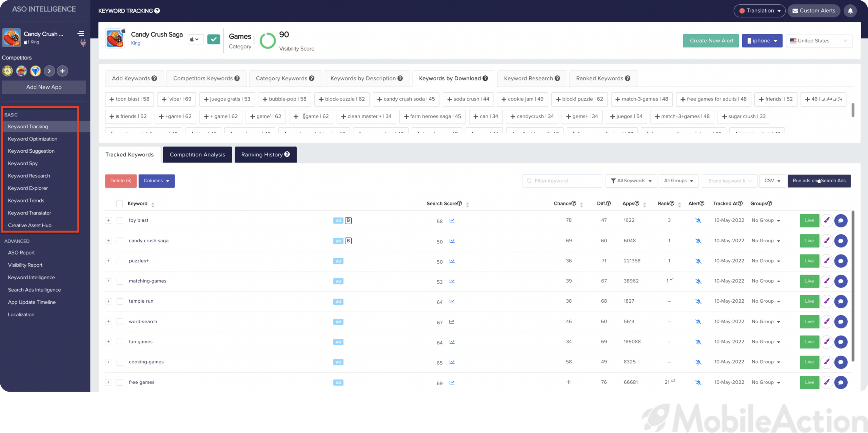Click Run ads on Search Ads button

tap(819, 181)
